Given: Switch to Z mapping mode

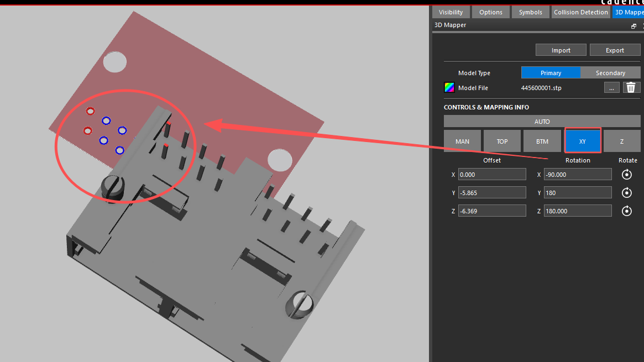Looking at the screenshot, I should 622,141.
